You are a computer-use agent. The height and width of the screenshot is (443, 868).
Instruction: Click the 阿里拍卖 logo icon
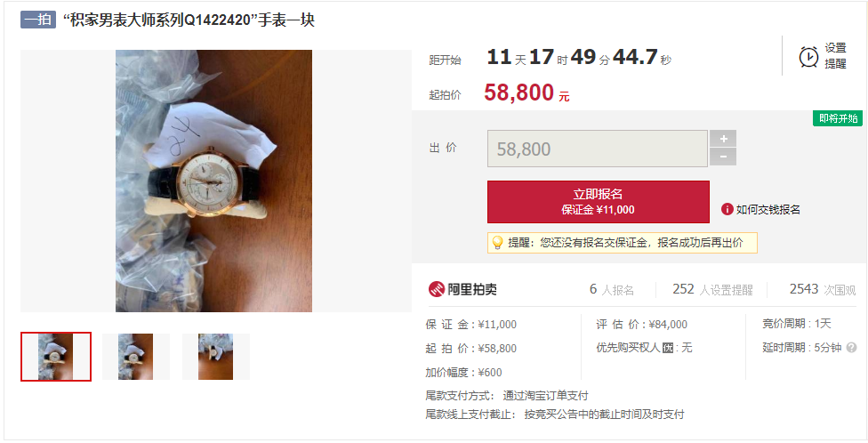pos(437,289)
